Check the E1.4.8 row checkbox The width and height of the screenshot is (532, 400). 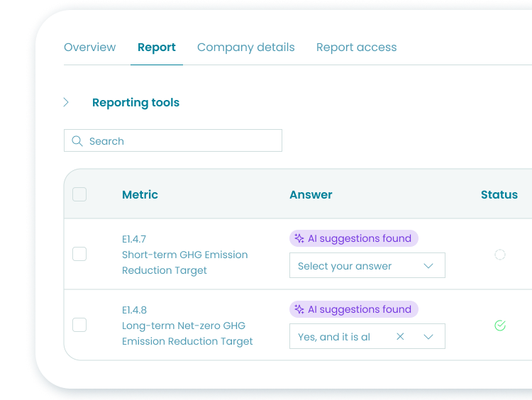click(79, 325)
